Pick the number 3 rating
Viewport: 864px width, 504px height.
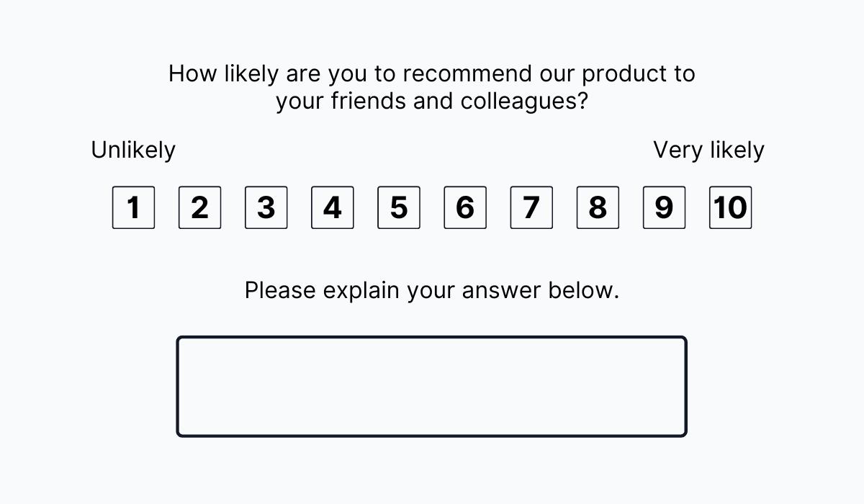[x=266, y=207]
